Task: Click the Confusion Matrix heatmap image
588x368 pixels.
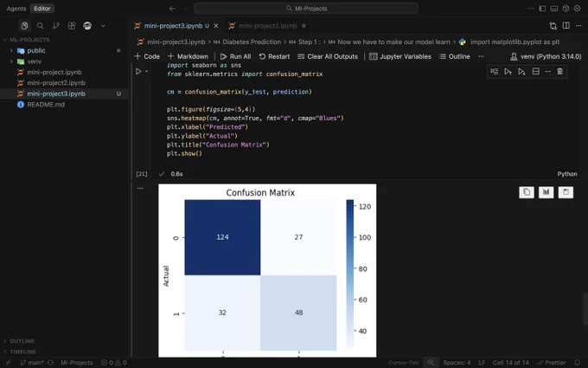Action: pyautogui.click(x=267, y=270)
